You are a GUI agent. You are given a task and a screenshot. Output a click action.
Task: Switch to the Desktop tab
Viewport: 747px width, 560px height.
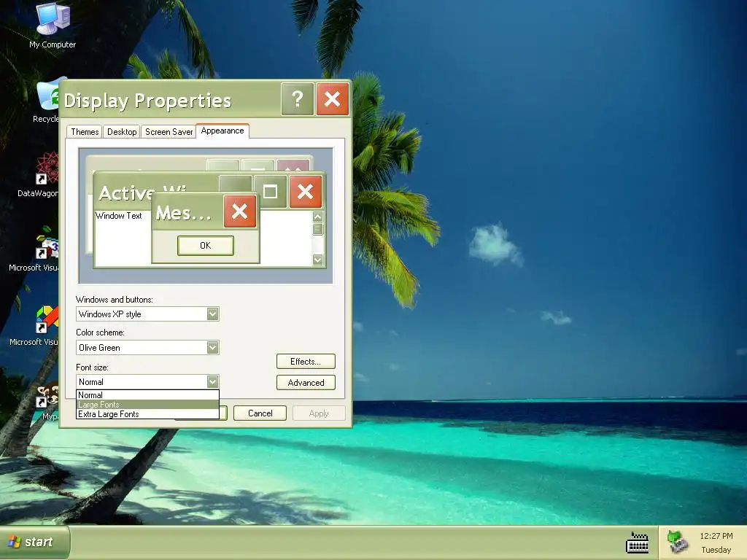pos(122,132)
